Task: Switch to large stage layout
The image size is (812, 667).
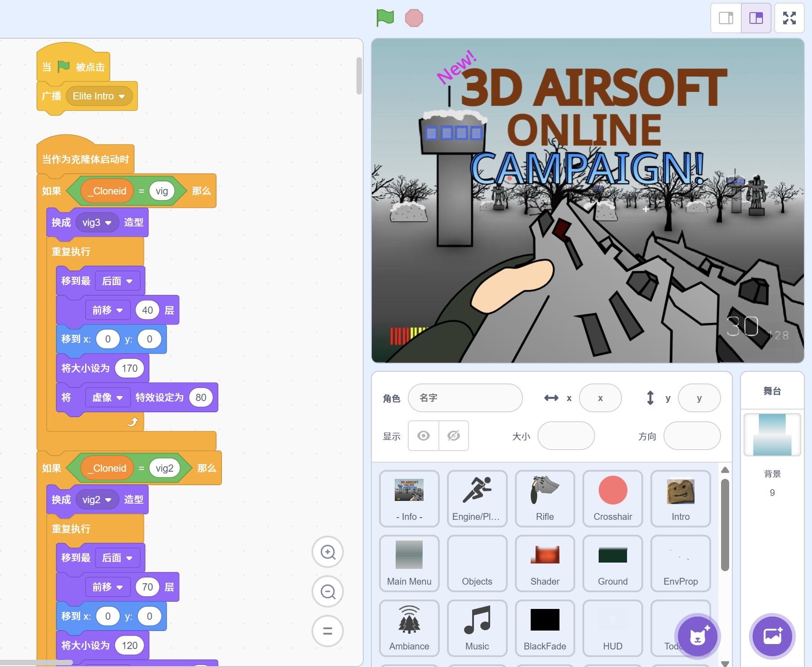Action: click(x=756, y=18)
